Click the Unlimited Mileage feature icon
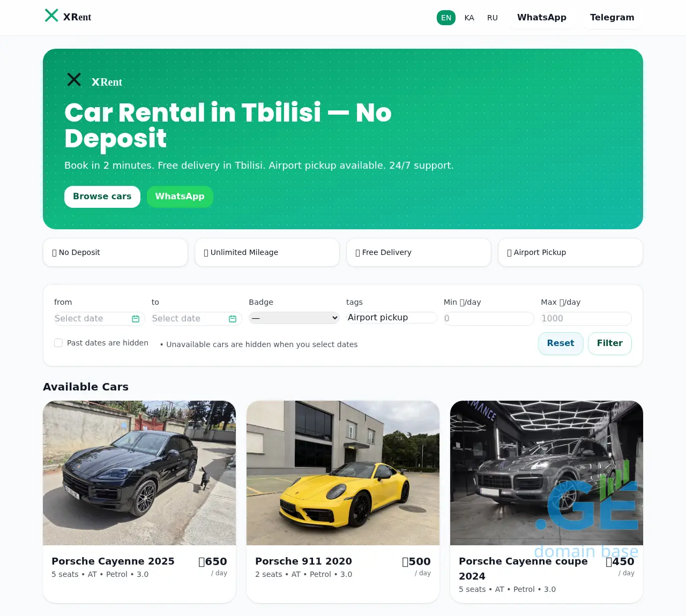The image size is (686, 616). [206, 253]
